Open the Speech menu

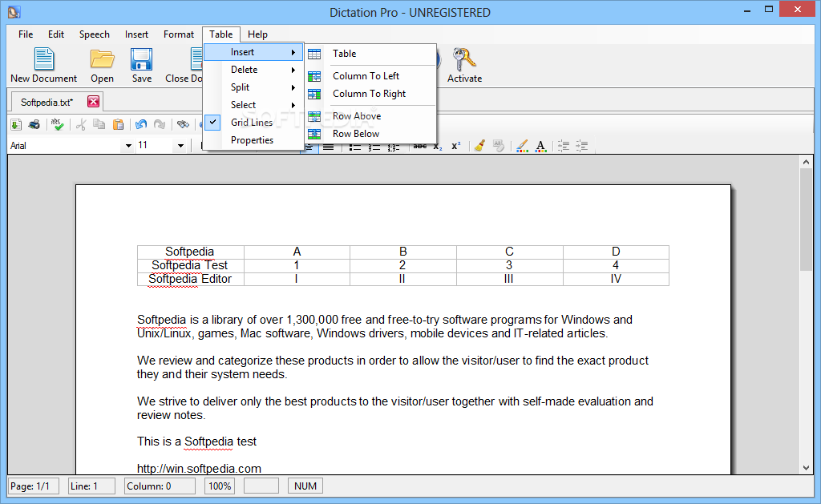[95, 34]
